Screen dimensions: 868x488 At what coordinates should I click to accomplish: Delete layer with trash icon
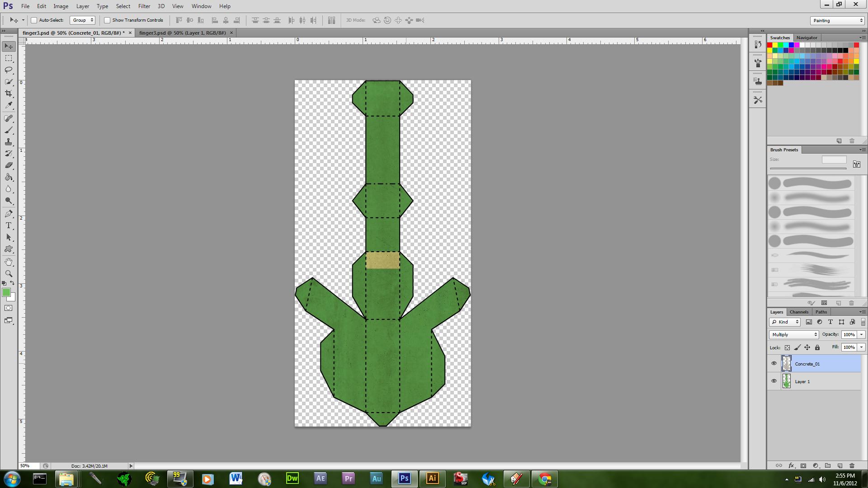point(852,465)
